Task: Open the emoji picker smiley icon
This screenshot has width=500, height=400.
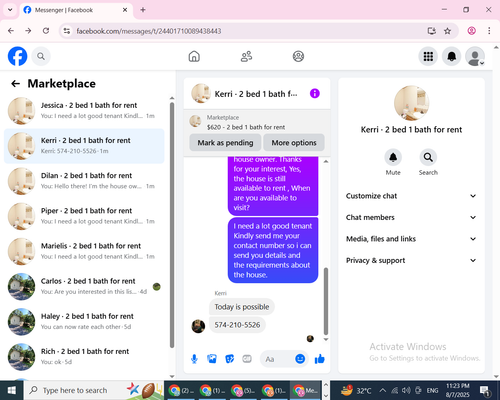Action: point(300,359)
